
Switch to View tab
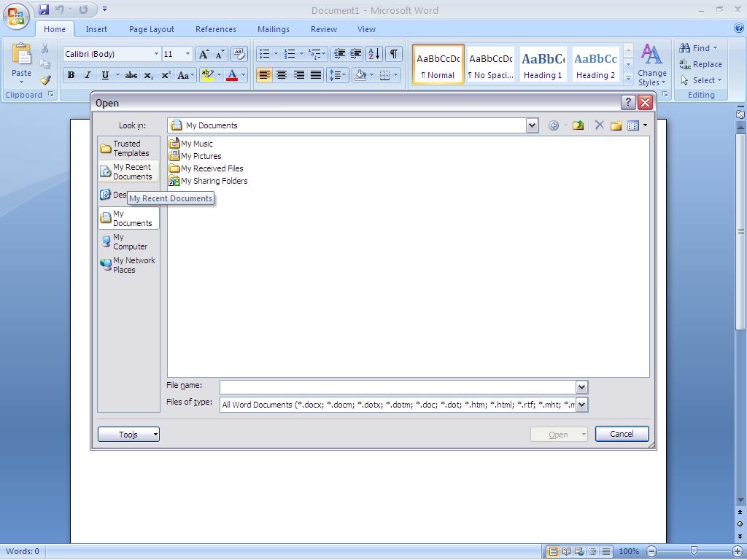(x=366, y=29)
